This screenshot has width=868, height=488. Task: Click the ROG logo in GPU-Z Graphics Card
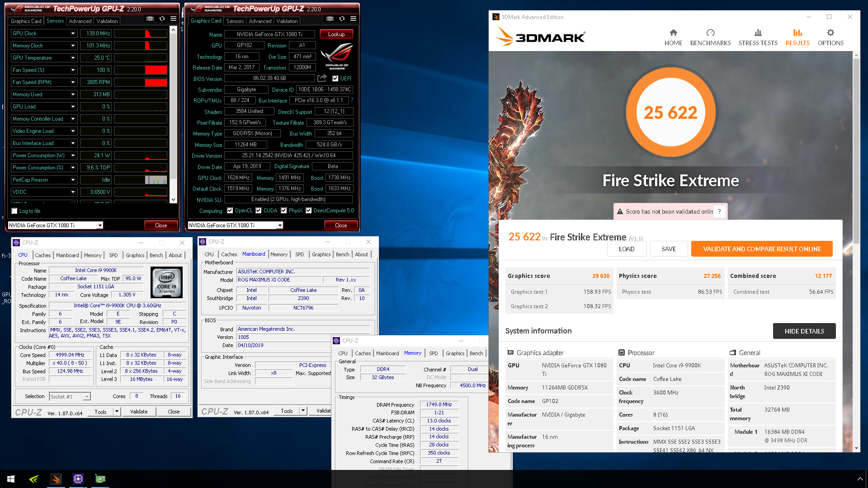(x=337, y=56)
